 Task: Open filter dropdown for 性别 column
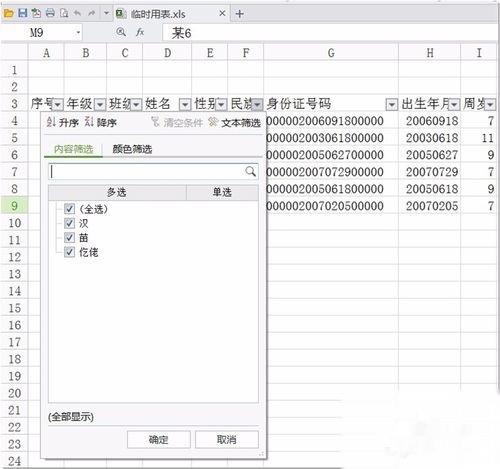pyautogui.click(x=221, y=105)
